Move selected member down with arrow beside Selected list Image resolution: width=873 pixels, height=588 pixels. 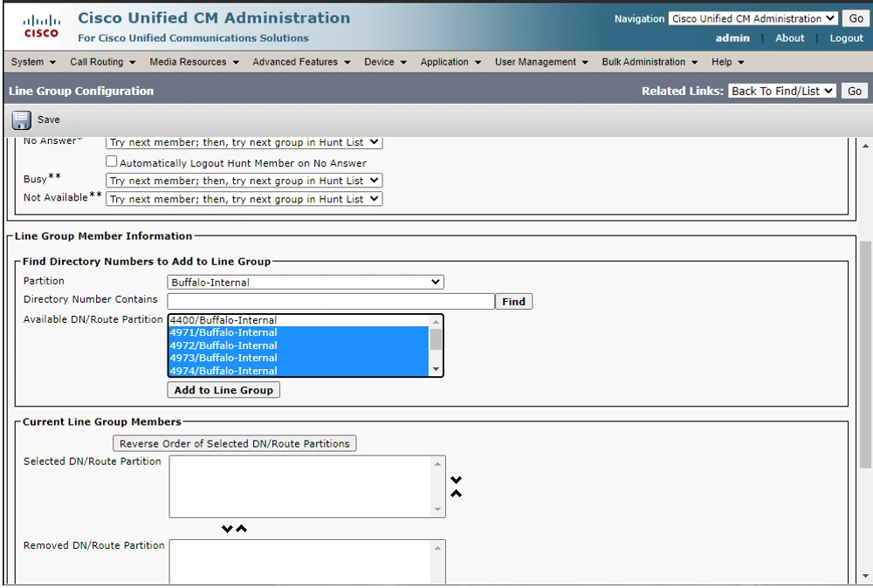pos(456,480)
